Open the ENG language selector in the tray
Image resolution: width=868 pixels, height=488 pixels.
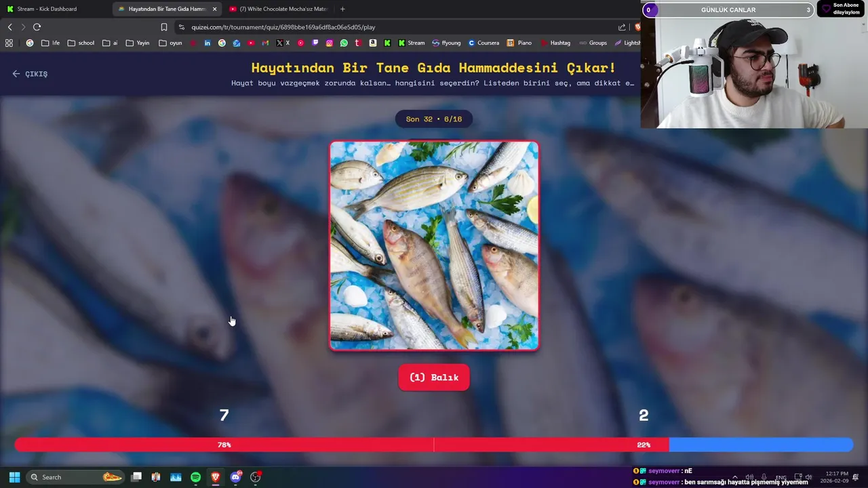(x=781, y=477)
